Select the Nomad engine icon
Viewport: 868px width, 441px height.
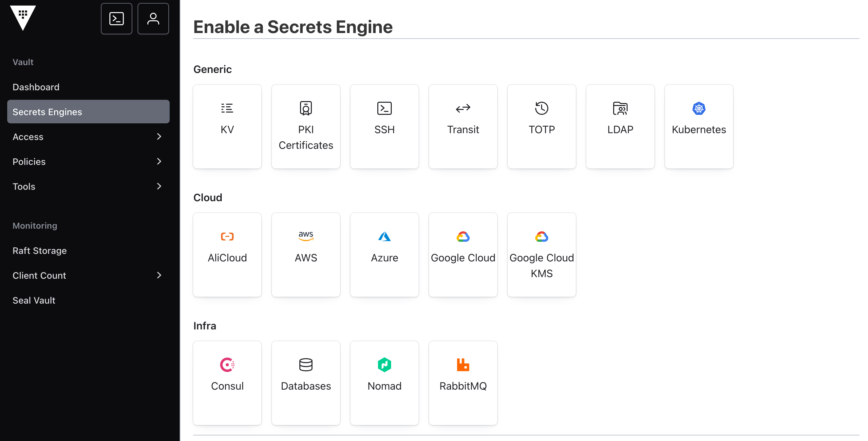[384, 364]
